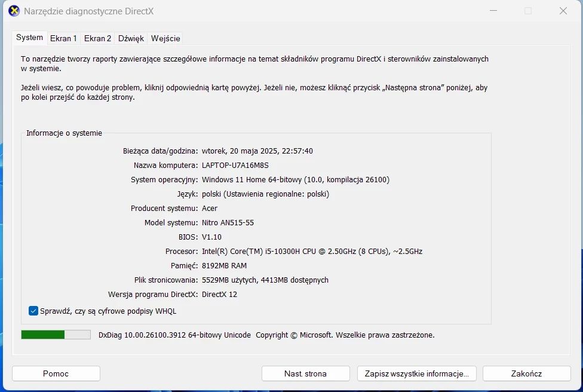Click the 'Producent systemu:' label
Image resolution: width=583 pixels, height=392 pixels.
click(x=164, y=209)
